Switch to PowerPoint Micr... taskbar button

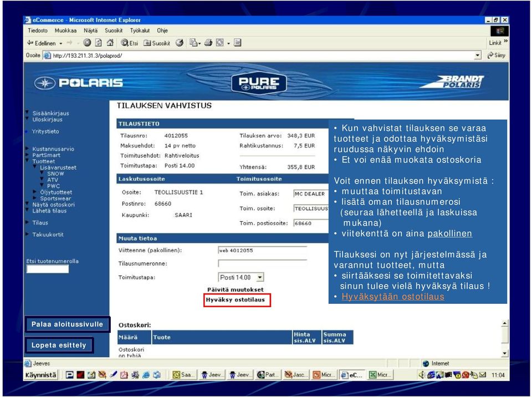tap(324, 375)
